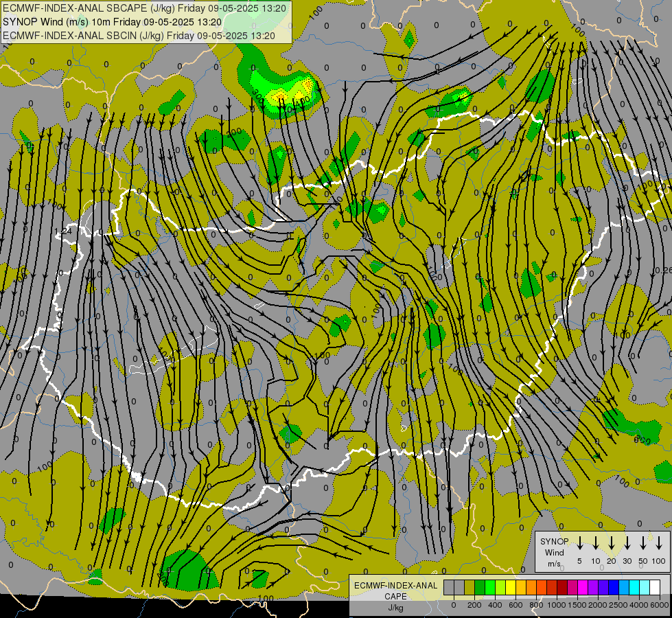The image size is (672, 618).
Task: Pick the pure yellow CAPE legend swatch
Action: 511,588
